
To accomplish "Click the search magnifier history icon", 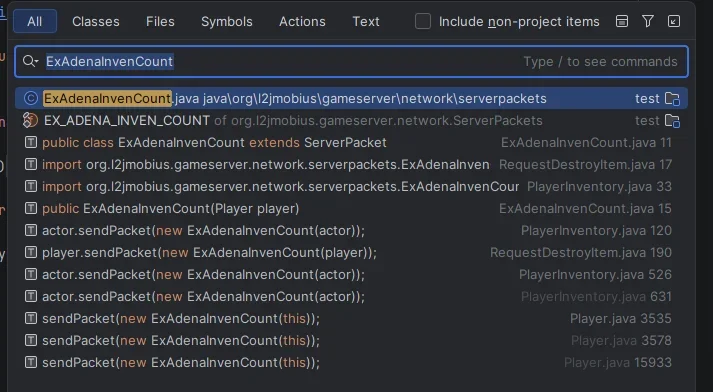I will (30, 61).
